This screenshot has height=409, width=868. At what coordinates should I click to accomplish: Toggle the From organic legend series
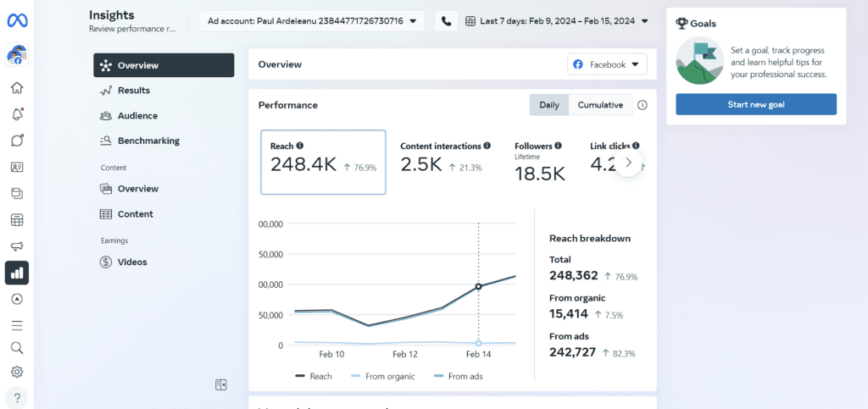383,376
